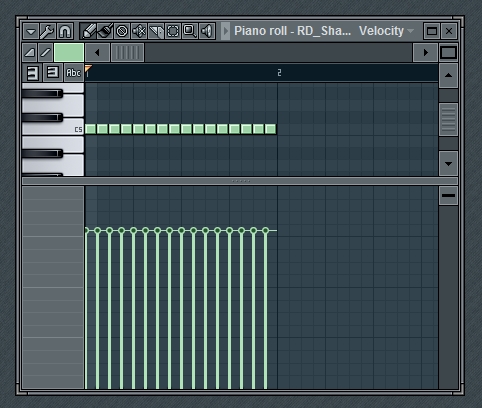Toggle the portamento note option
This screenshot has width=482, height=408.
tap(30, 52)
